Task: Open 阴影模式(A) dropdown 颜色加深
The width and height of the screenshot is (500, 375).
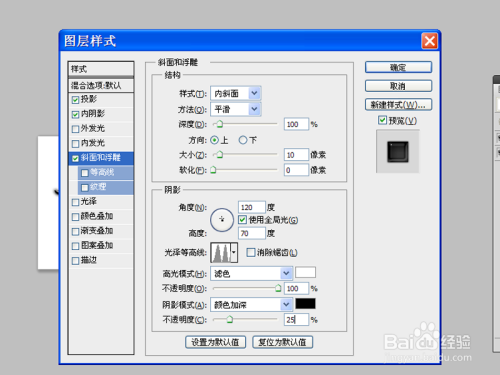Action: (x=251, y=304)
